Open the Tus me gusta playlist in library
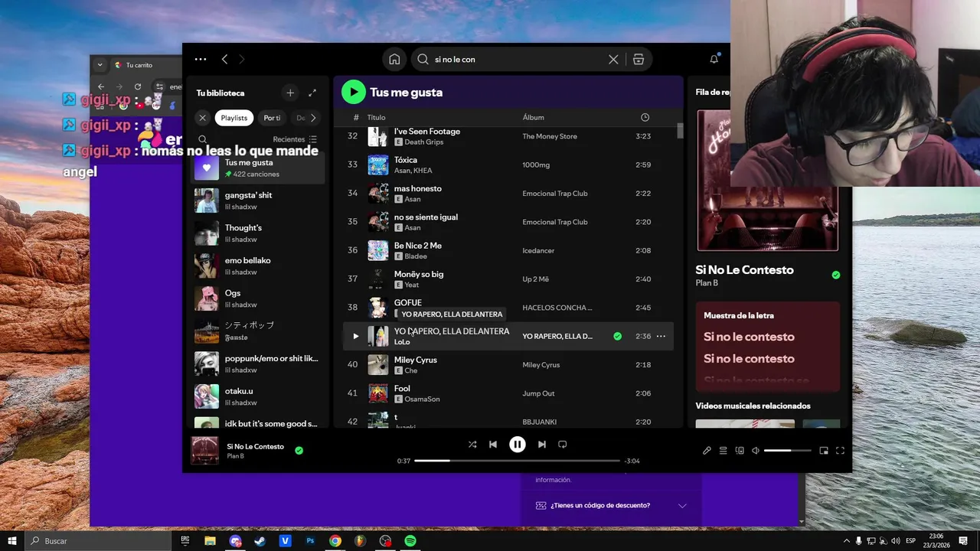This screenshot has width=980, height=551. tap(257, 168)
